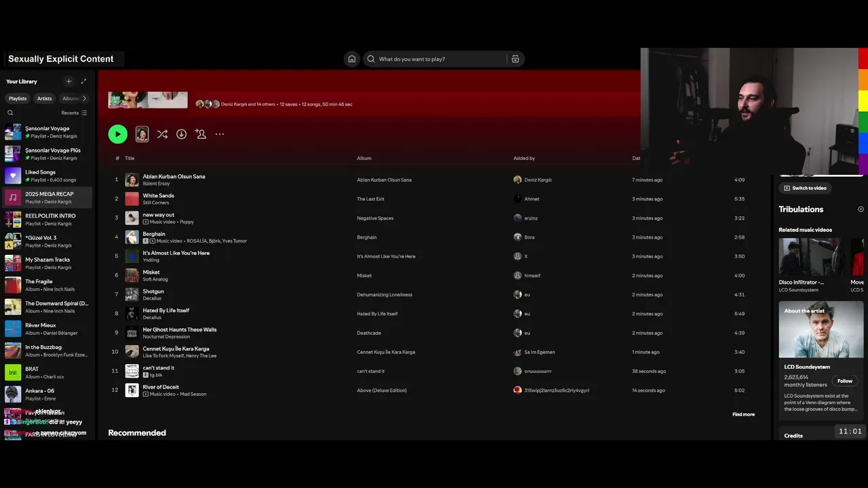Open album Negative Spaces

[x=375, y=218]
